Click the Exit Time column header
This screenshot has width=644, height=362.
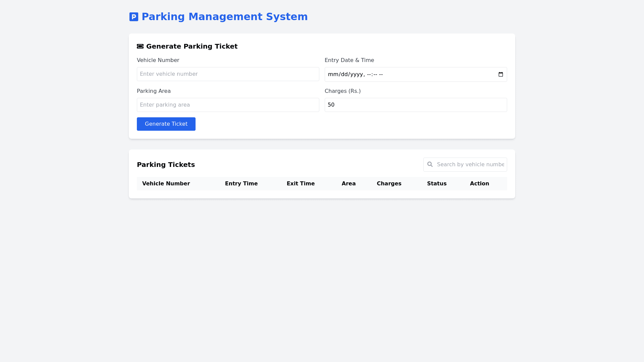point(301,184)
